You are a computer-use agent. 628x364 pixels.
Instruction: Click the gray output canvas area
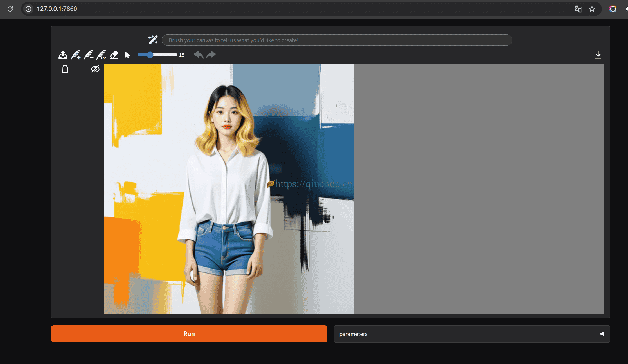pos(479,189)
